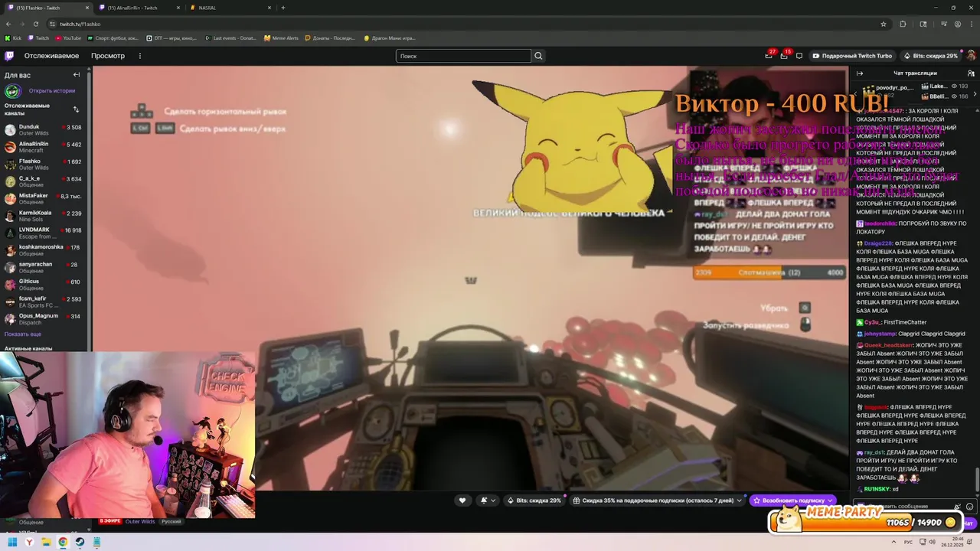This screenshot has height=551, width=980.
Task: Open the Steam icon in taskbar
Action: pos(80,542)
